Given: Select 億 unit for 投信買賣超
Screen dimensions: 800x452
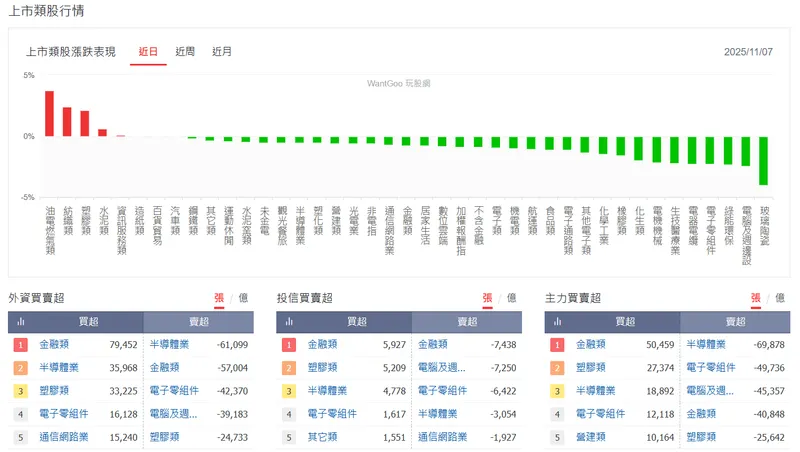Looking at the screenshot, I should (512, 298).
